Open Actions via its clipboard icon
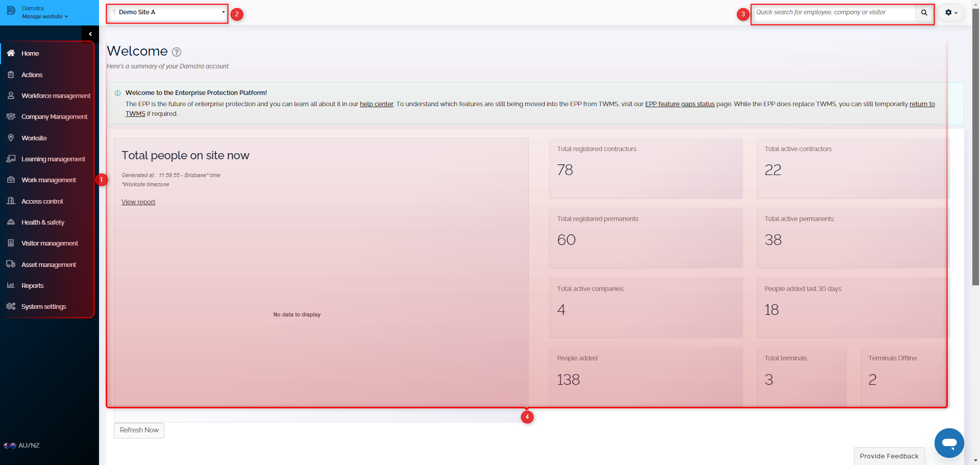The width and height of the screenshot is (980, 465). click(11, 75)
